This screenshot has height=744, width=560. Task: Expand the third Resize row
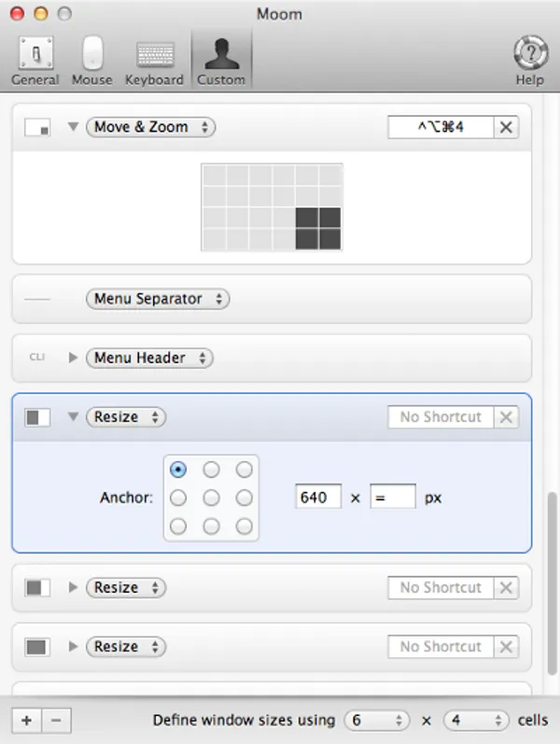[73, 646]
